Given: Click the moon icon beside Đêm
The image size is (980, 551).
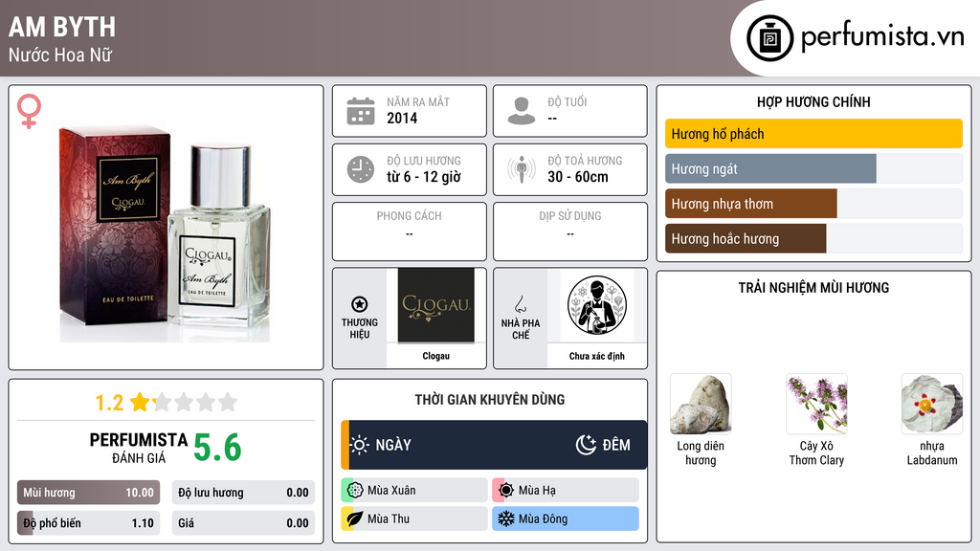Looking at the screenshot, I should [x=586, y=445].
